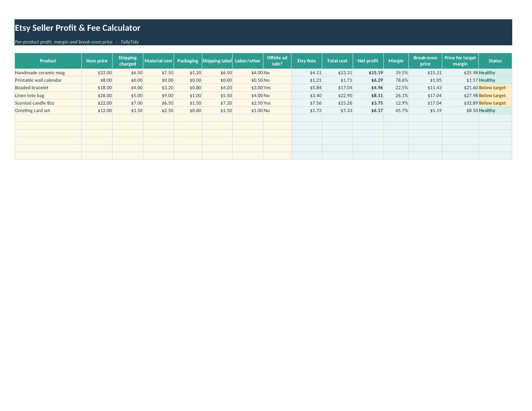Select the "Beaded bracelet" product cell
Viewport: 532px width, 411px height.
(48, 88)
